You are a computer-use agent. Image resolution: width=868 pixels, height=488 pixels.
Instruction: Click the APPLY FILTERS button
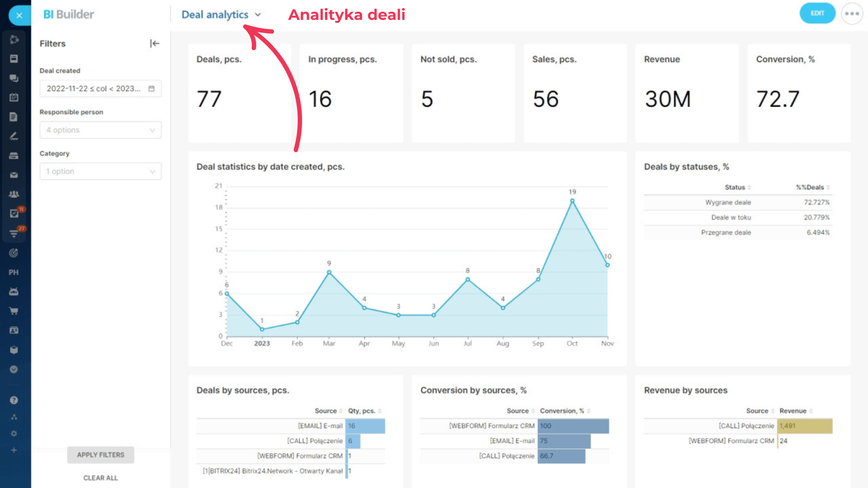point(100,455)
